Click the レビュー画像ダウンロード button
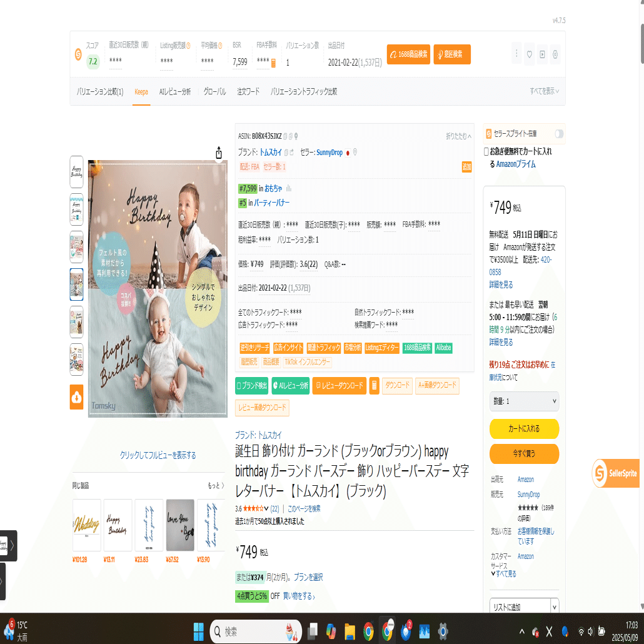The height and width of the screenshot is (644, 644). coord(262,408)
